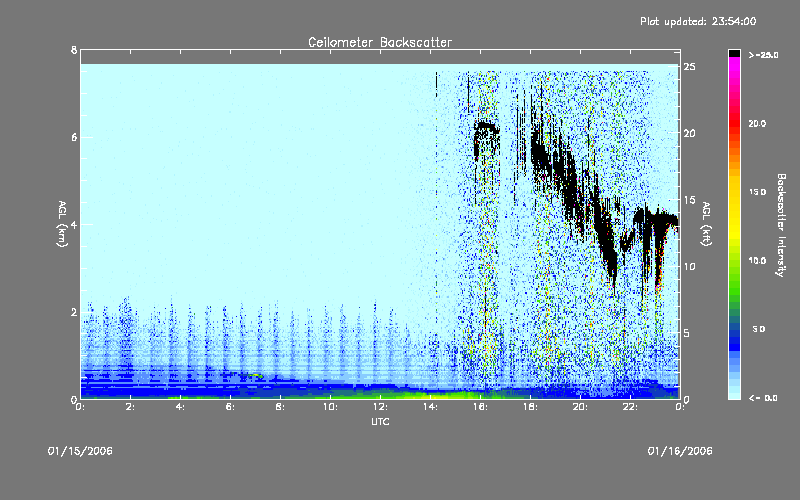800x500 pixels.
Task: Click the green near-surface backscatter layer near 14 UTC
Action: tap(439, 395)
